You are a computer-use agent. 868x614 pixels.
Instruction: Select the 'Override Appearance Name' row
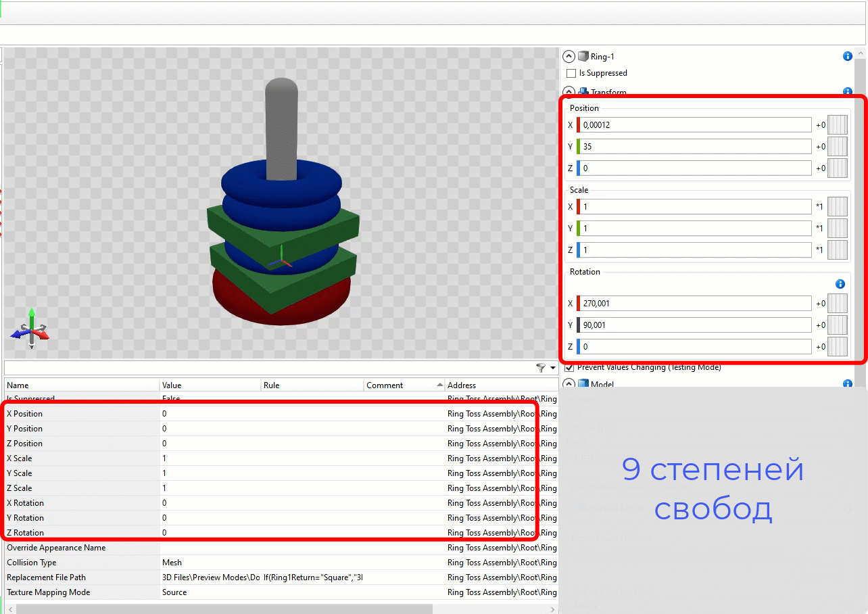click(281, 548)
